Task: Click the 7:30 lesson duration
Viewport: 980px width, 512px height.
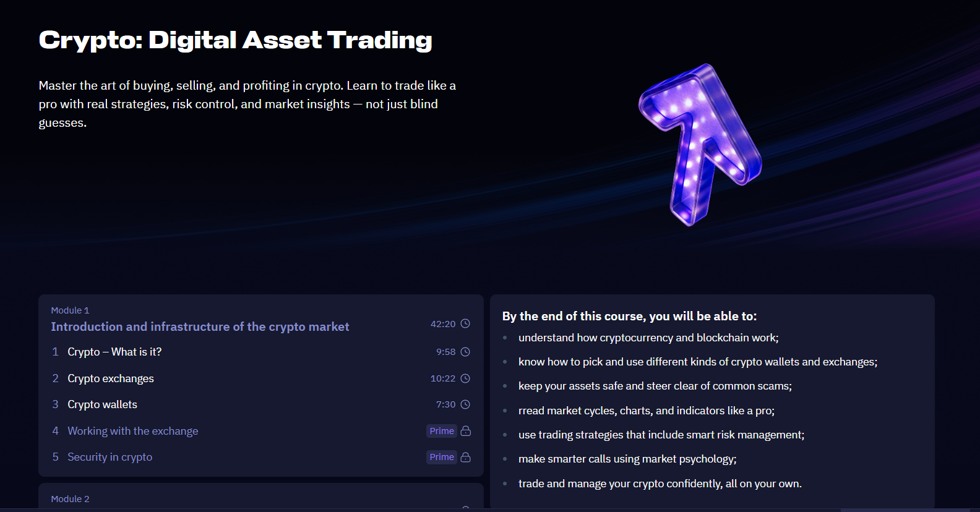Action: click(445, 404)
